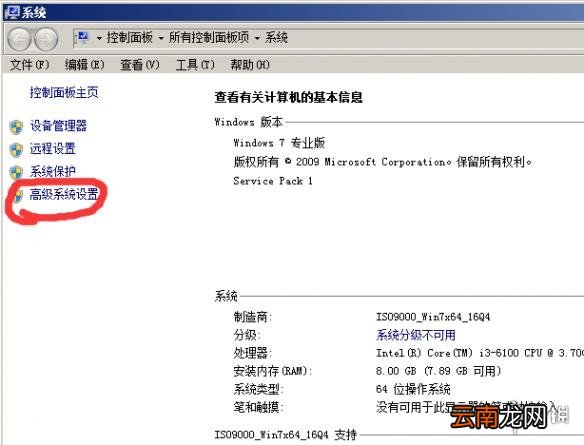Open 系统保护 link

(53, 171)
